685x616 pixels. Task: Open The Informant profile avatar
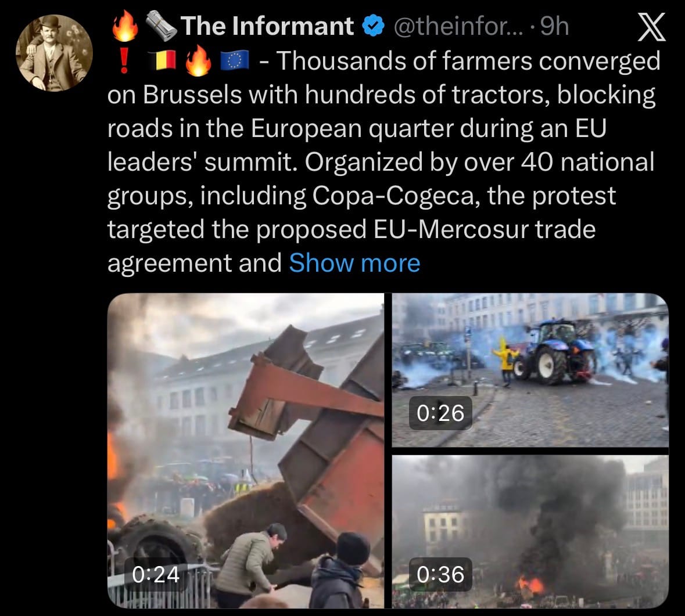tap(54, 53)
